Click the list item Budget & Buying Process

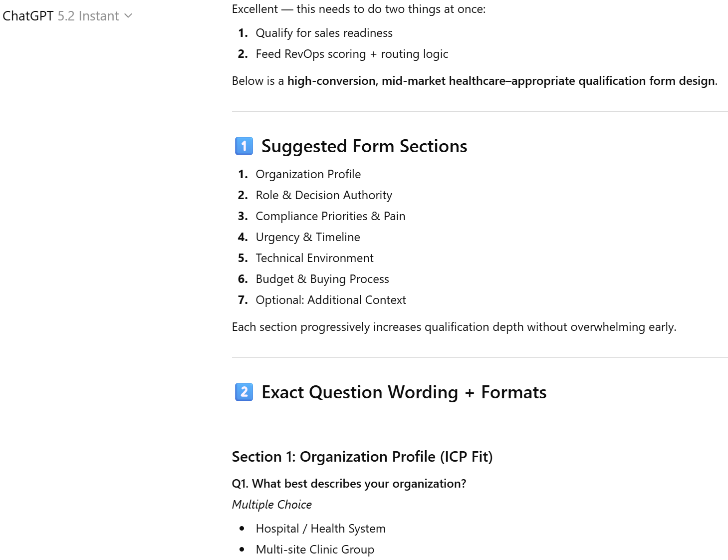(x=322, y=279)
